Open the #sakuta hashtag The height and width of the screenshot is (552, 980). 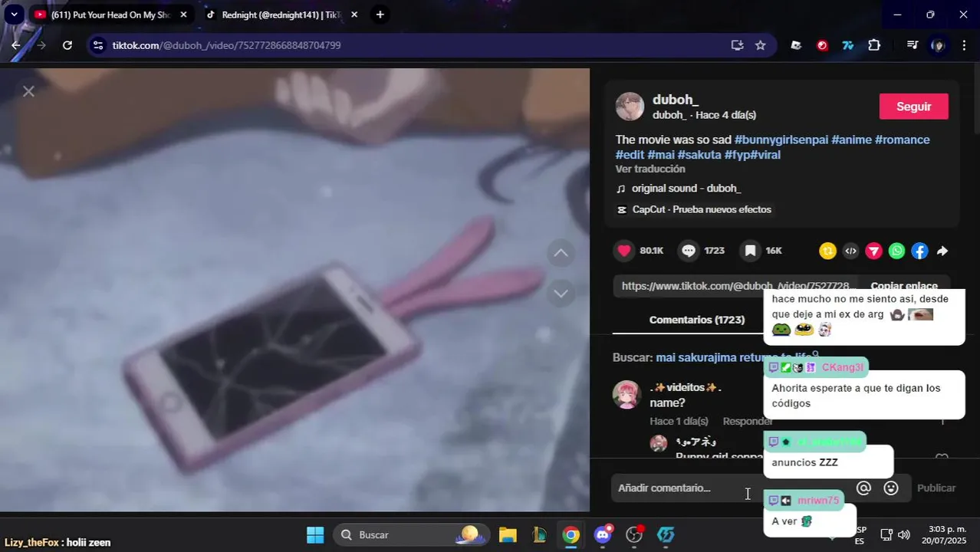pos(699,155)
